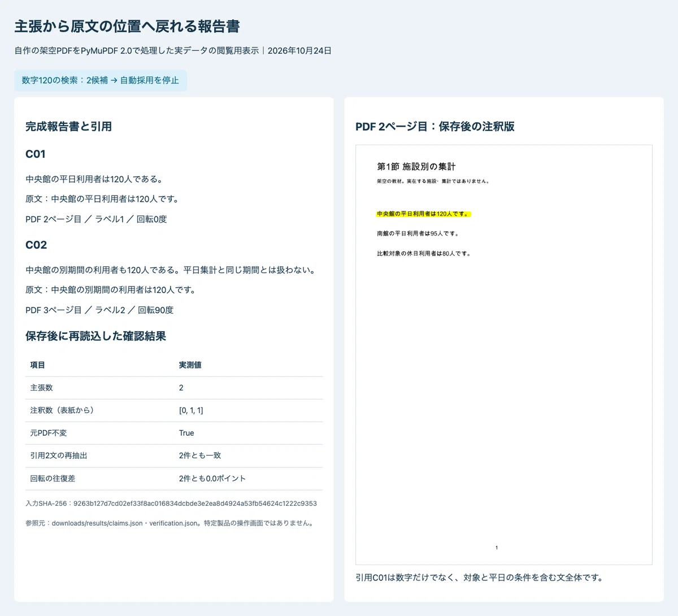The width and height of the screenshot is (678, 616).
Task: Click the 入力SHA-256 hash line
Action: click(171, 504)
